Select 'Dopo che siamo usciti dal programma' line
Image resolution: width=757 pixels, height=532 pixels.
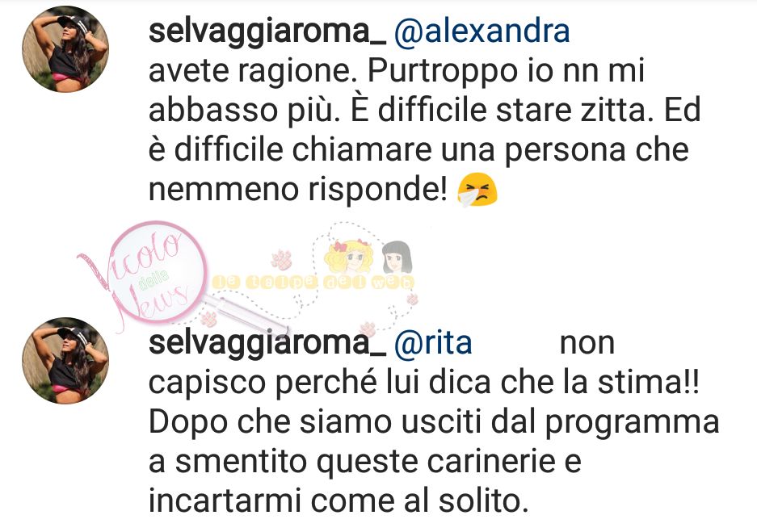(434, 424)
